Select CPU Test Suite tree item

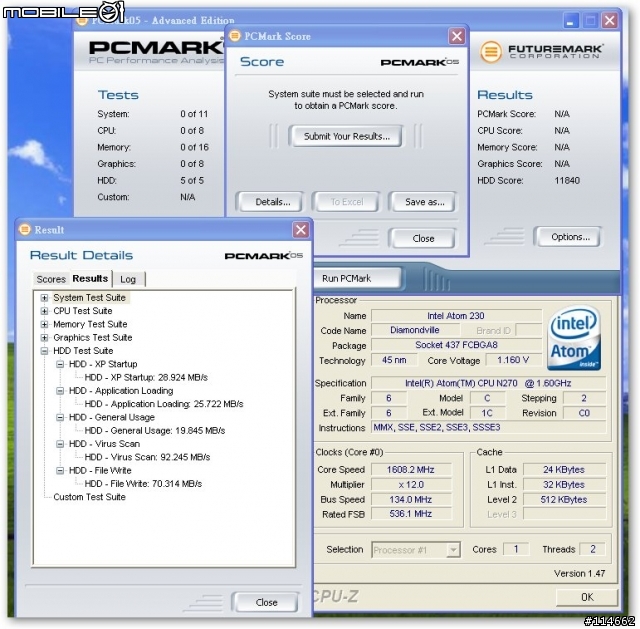coord(83,311)
